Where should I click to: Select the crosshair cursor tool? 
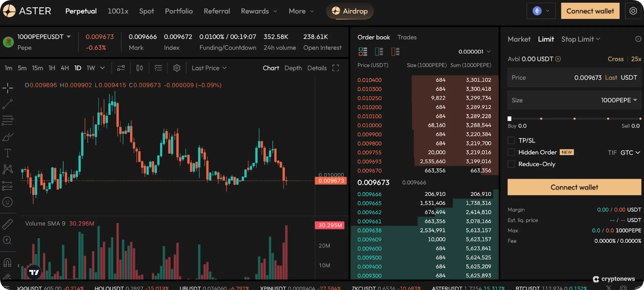8,88
